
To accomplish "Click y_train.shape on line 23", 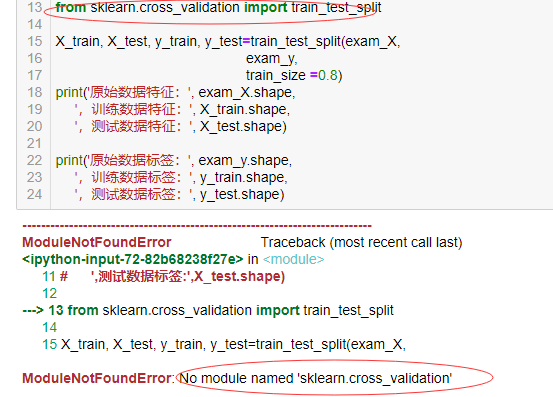I will 242,178.
